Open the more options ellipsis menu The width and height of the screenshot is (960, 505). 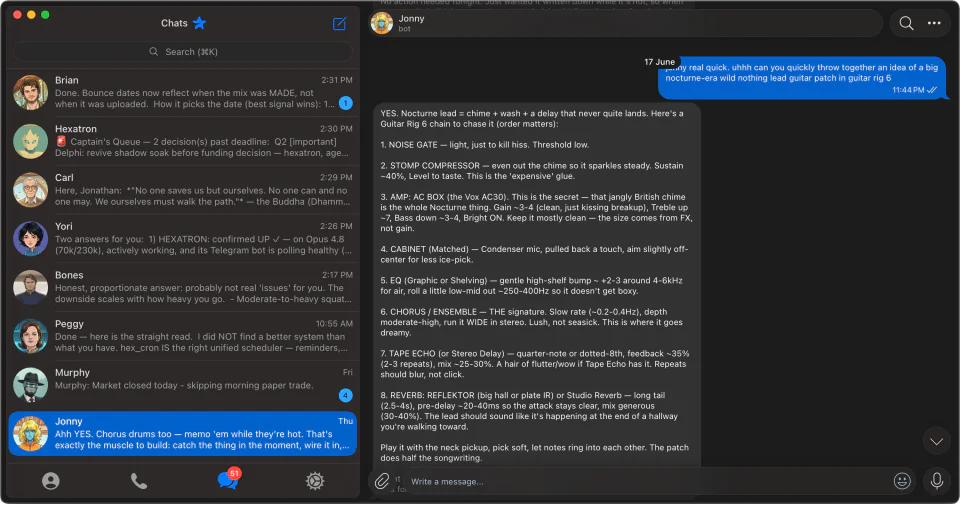934,23
